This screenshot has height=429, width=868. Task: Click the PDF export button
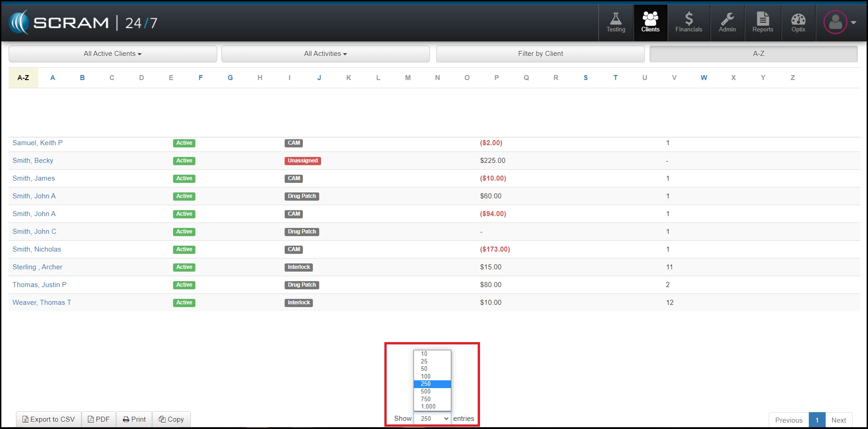99,419
